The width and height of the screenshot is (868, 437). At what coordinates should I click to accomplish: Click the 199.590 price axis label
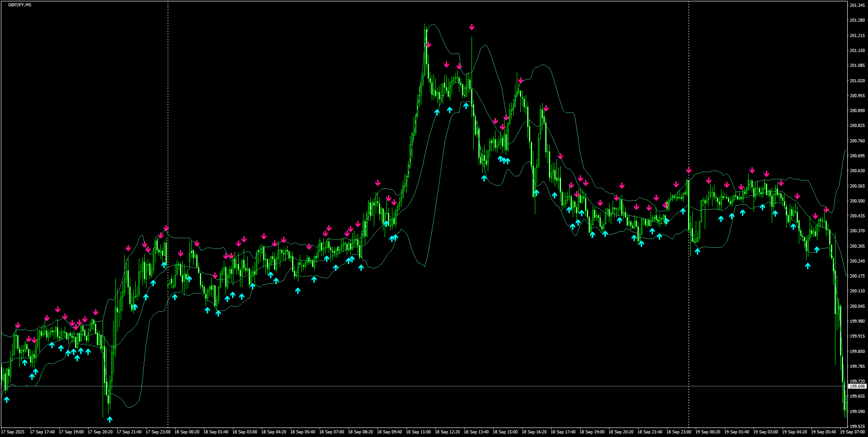(857, 412)
